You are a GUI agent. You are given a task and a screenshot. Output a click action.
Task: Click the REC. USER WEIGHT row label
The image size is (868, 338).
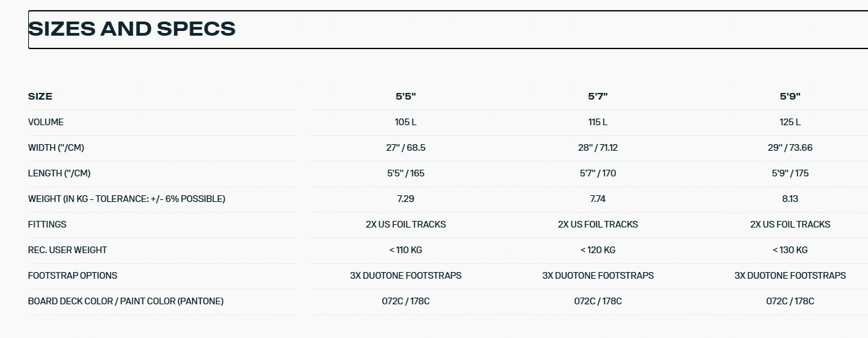click(x=67, y=250)
